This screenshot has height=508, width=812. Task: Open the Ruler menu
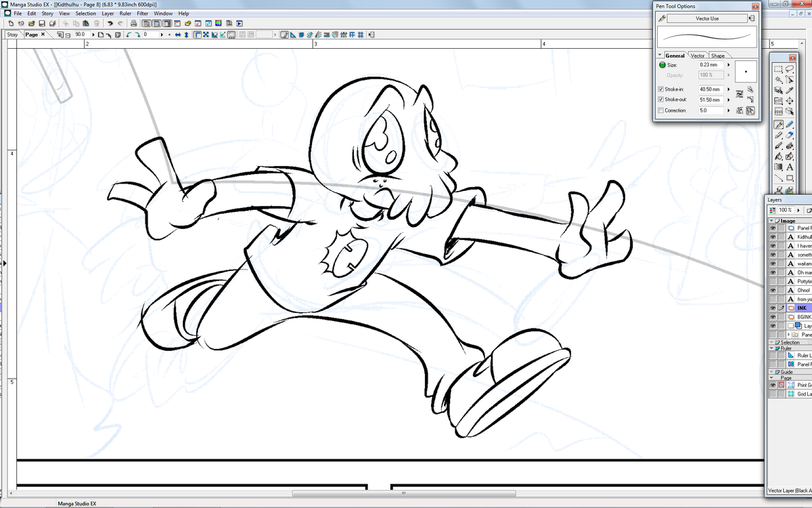pos(125,13)
